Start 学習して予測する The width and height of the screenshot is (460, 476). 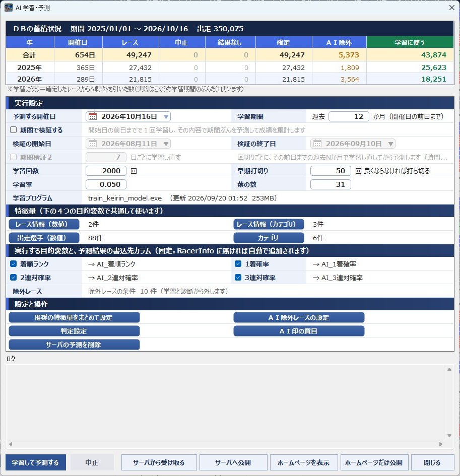(36, 462)
